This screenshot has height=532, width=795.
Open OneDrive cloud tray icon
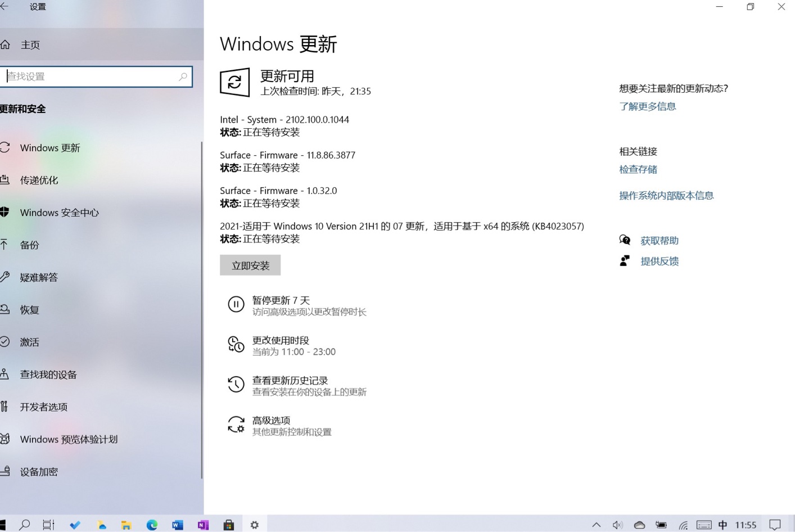[x=639, y=525]
